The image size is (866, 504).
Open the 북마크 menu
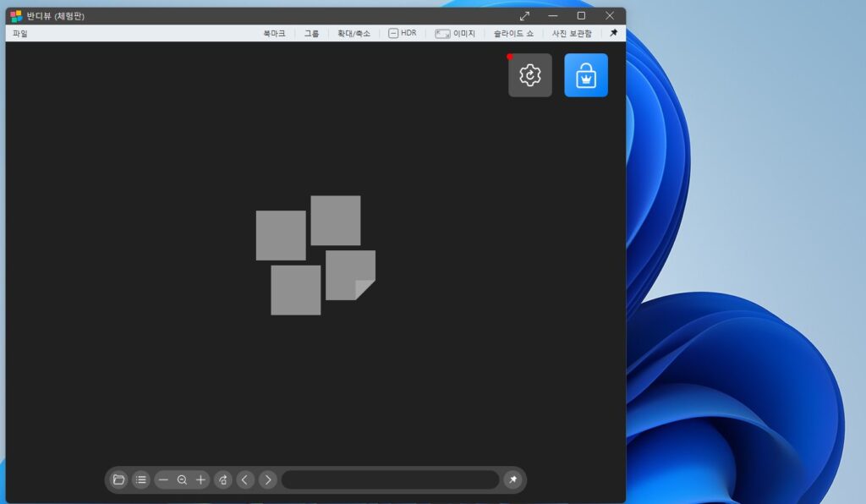coord(274,34)
